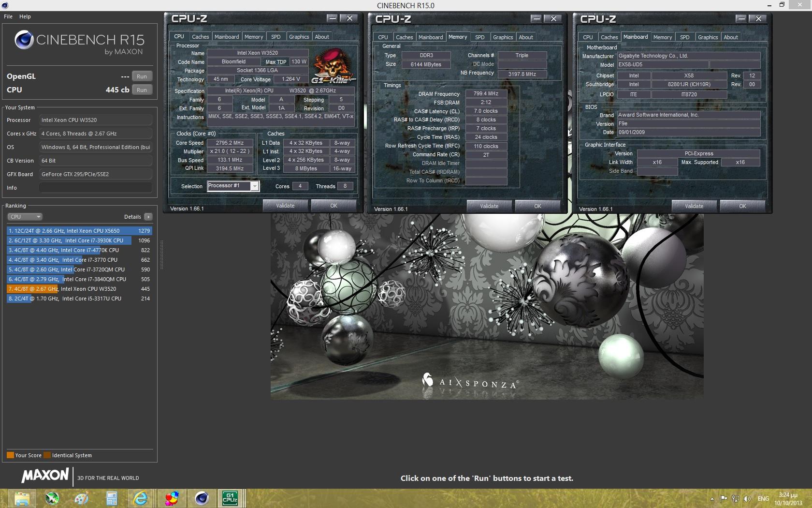Screen dimensions: 812x508
Task: Select ranking row Intel Core i7-3720QM CPU
Action: (79, 269)
